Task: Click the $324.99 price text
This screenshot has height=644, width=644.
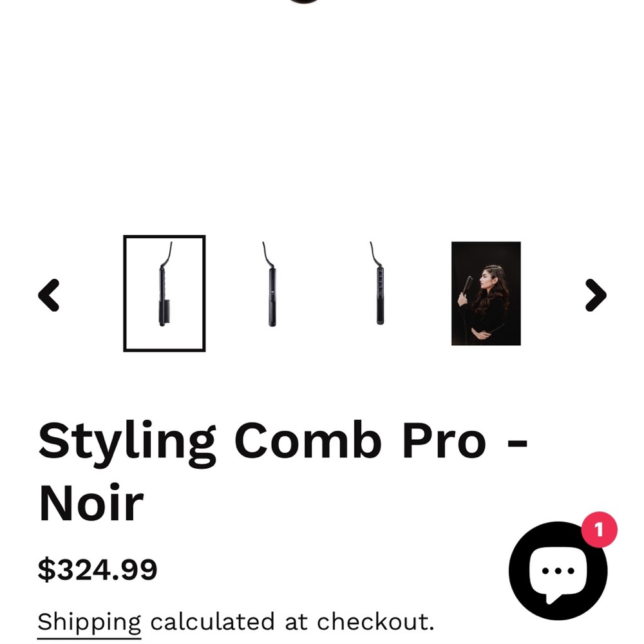Action: point(97,569)
